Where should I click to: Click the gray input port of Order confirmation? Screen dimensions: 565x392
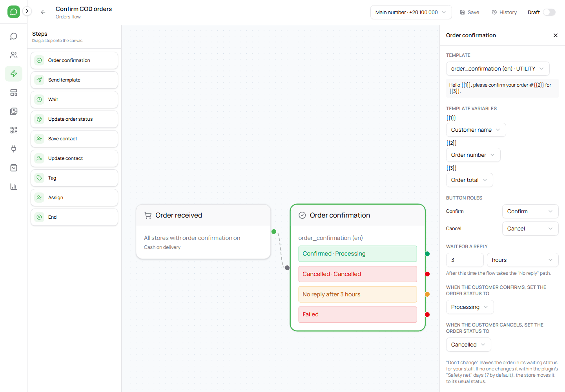pos(287,268)
